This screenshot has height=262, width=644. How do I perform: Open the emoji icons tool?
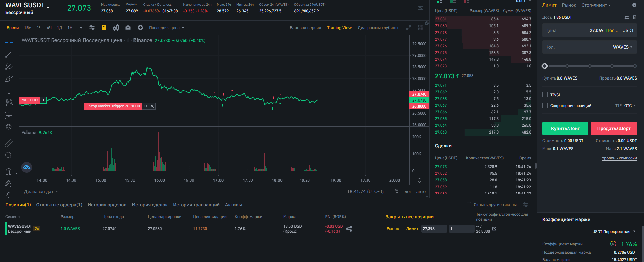9,127
